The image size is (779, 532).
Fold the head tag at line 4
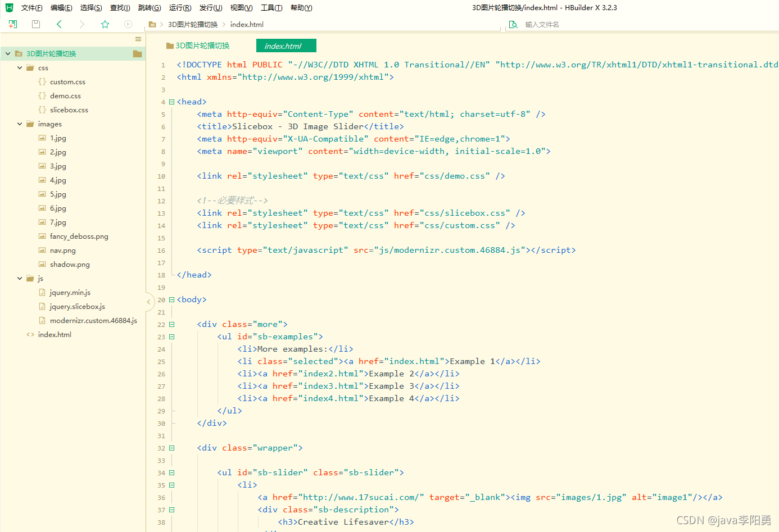172,102
